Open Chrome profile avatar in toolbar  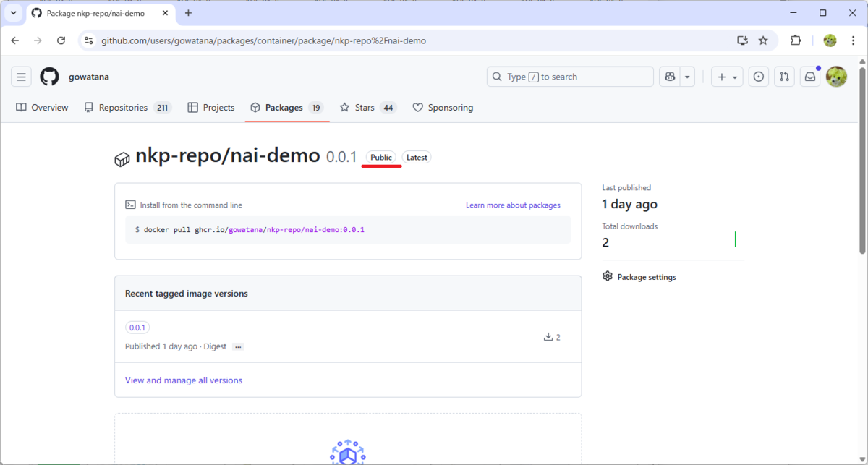pos(830,40)
